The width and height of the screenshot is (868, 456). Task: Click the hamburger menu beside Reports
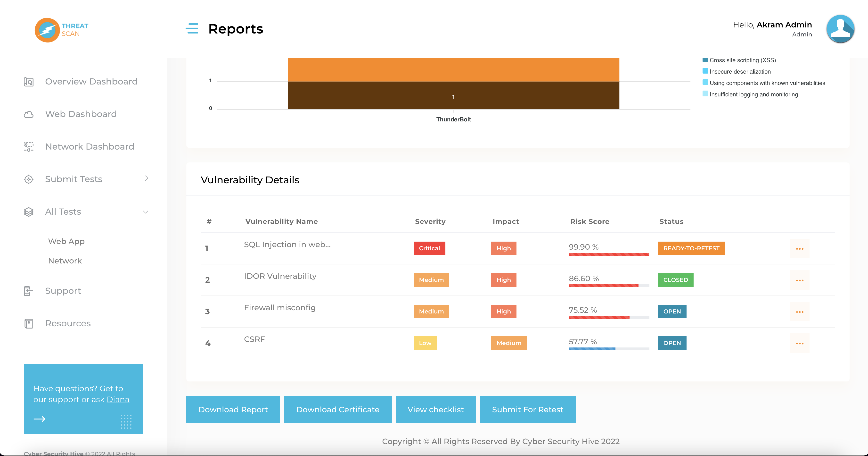click(x=192, y=29)
